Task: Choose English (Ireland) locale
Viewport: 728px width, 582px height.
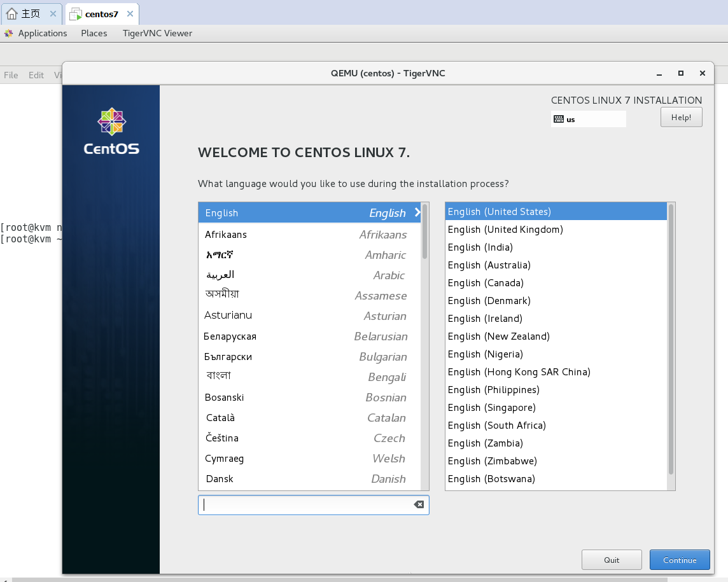Action: [x=556, y=319]
